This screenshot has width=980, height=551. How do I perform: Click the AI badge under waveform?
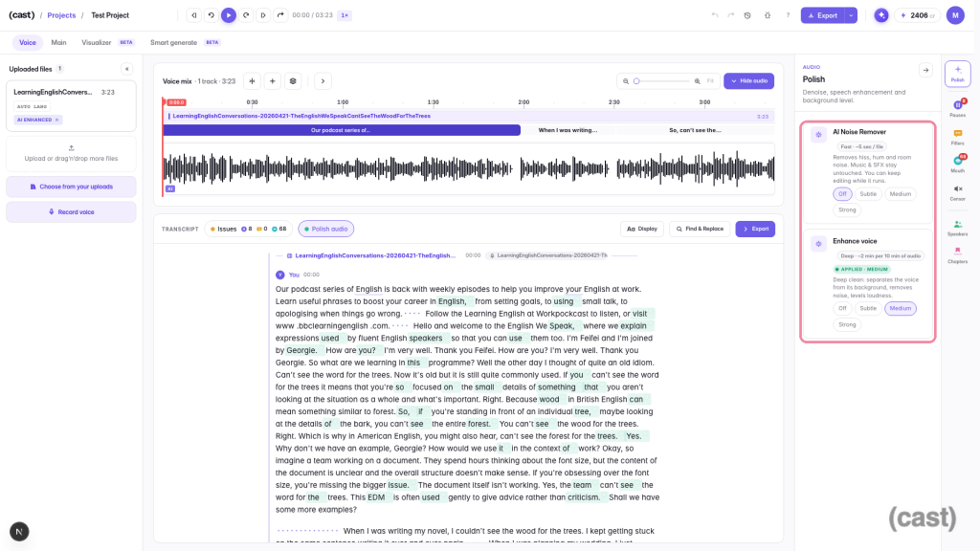(170, 188)
